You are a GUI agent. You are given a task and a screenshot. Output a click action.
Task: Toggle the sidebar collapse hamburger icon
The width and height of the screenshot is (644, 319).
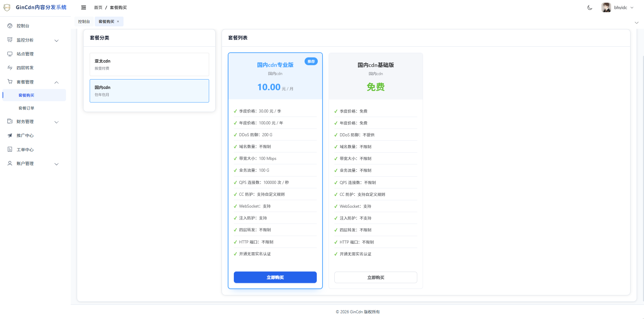coord(84,7)
